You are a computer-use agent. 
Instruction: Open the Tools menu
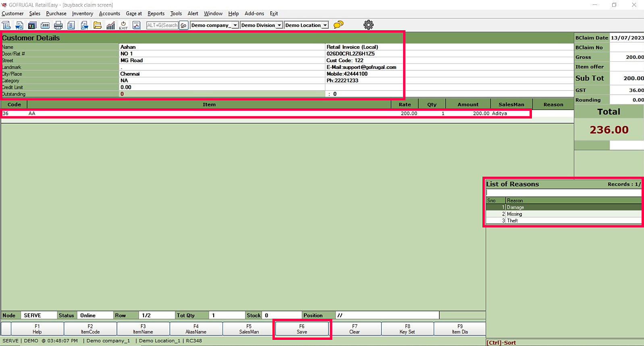coord(176,14)
